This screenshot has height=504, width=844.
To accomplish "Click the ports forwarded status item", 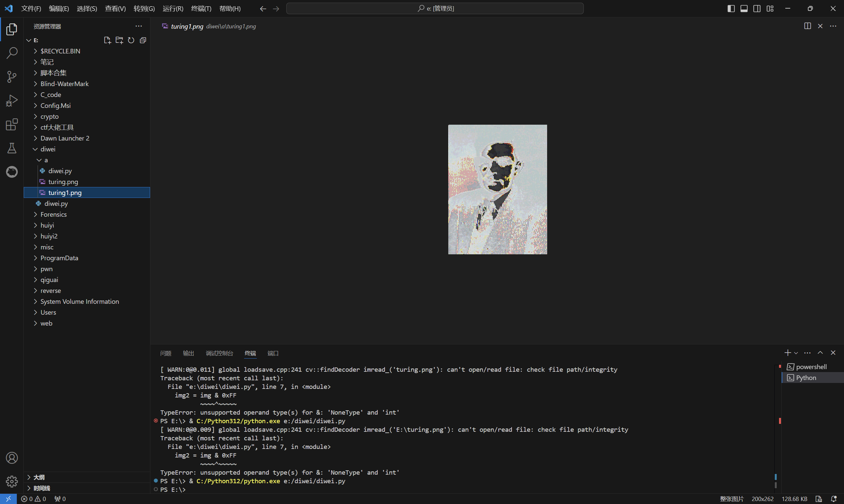I will [x=60, y=499].
